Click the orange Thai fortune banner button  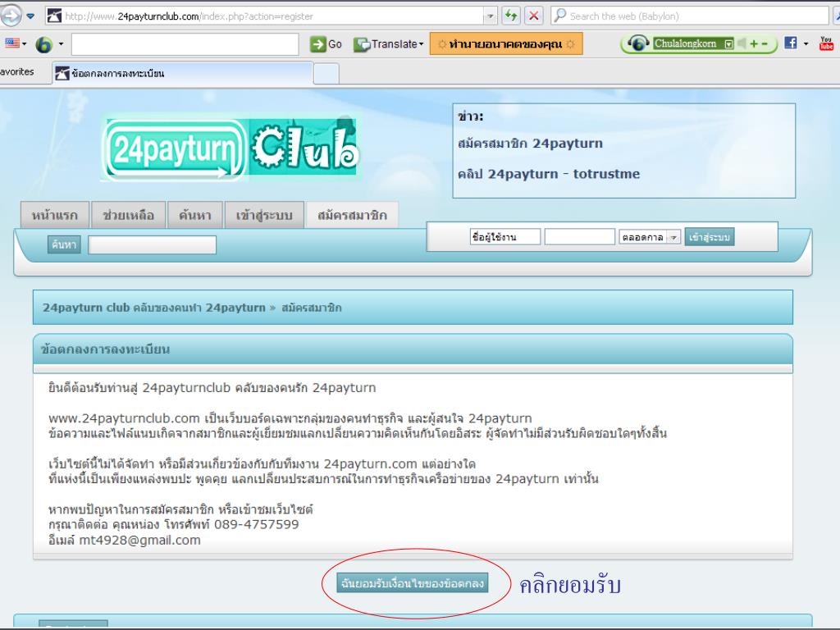tap(505, 44)
